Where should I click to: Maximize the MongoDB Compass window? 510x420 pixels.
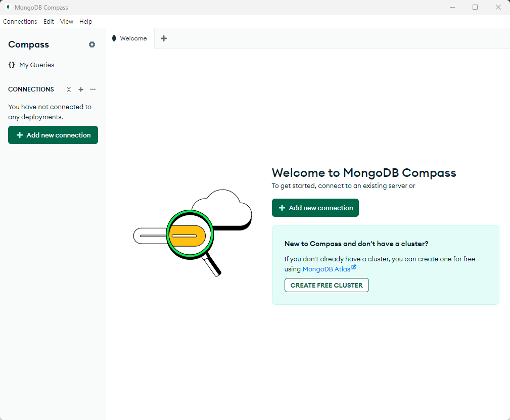475,7
